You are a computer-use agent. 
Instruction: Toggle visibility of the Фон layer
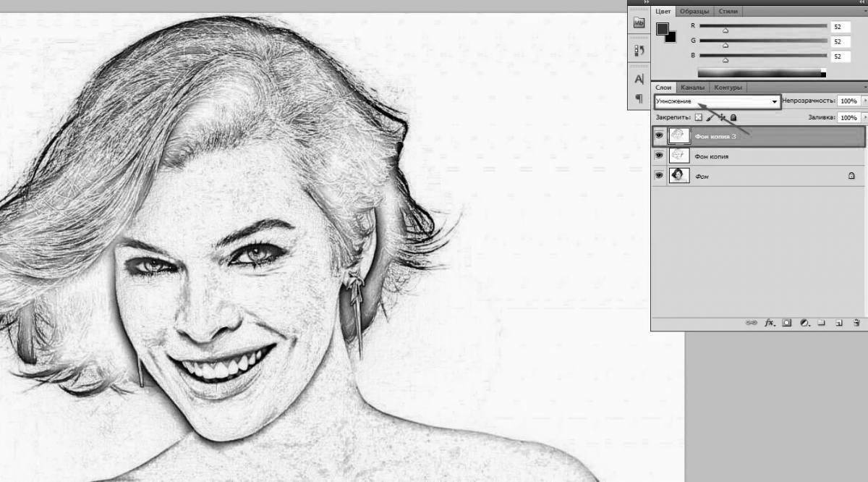click(659, 175)
